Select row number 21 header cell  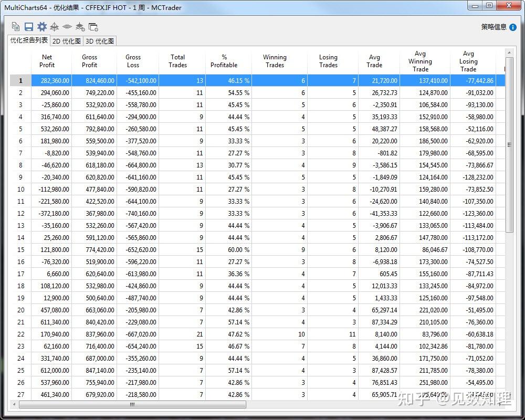point(20,322)
